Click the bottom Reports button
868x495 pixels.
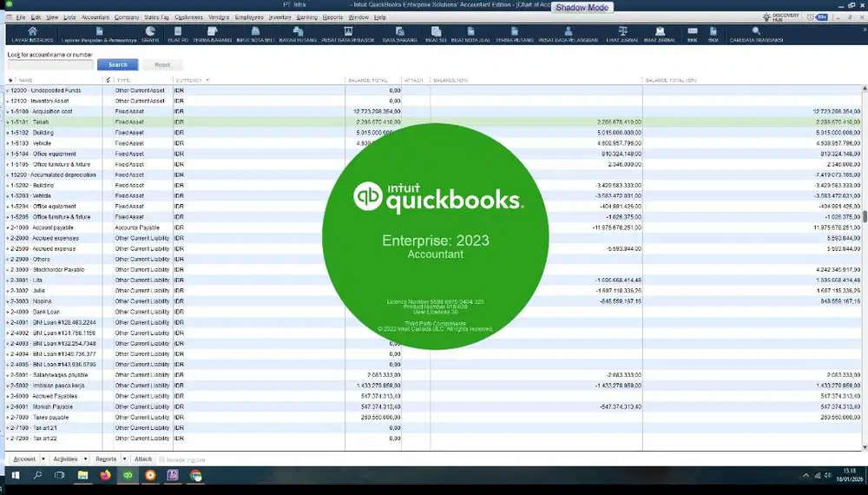pos(106,459)
